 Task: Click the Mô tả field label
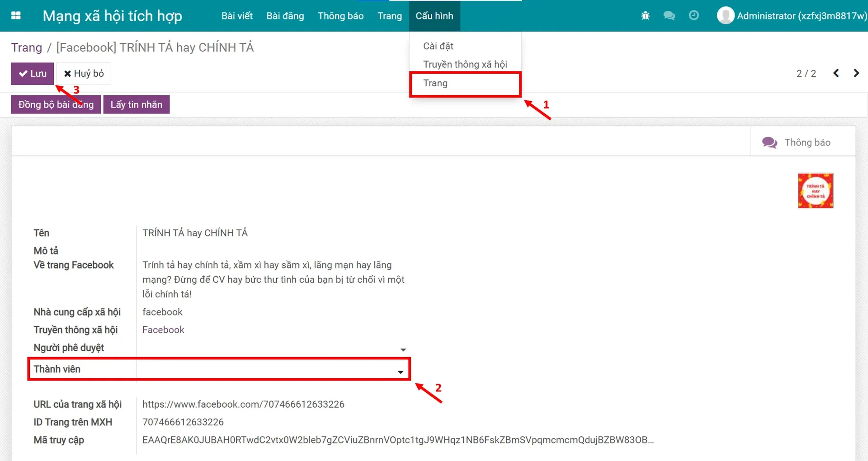point(46,250)
